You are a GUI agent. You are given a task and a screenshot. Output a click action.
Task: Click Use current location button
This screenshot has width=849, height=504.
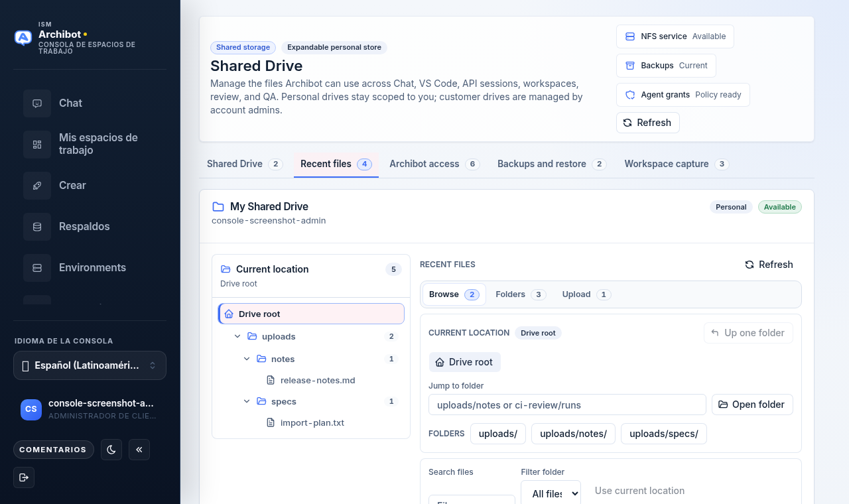click(639, 491)
